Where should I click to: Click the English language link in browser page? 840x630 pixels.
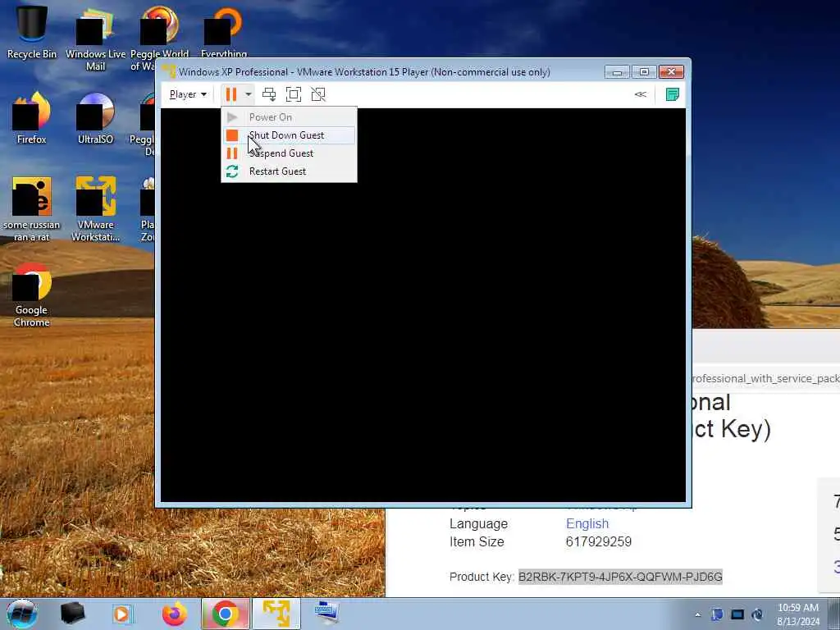[x=587, y=523]
